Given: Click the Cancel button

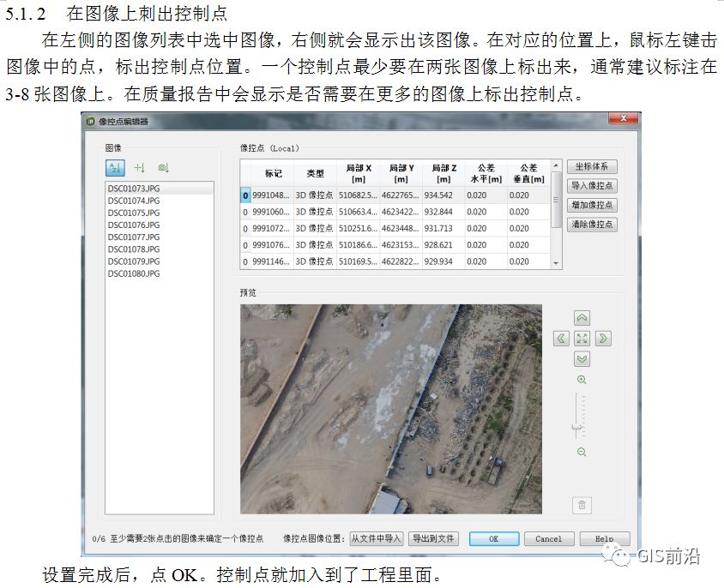Looking at the screenshot, I should [548, 538].
